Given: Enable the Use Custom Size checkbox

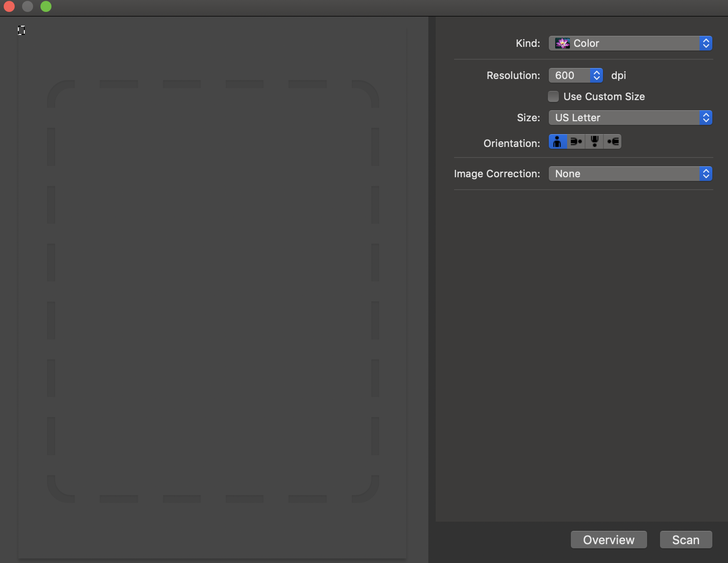Looking at the screenshot, I should click(x=553, y=96).
